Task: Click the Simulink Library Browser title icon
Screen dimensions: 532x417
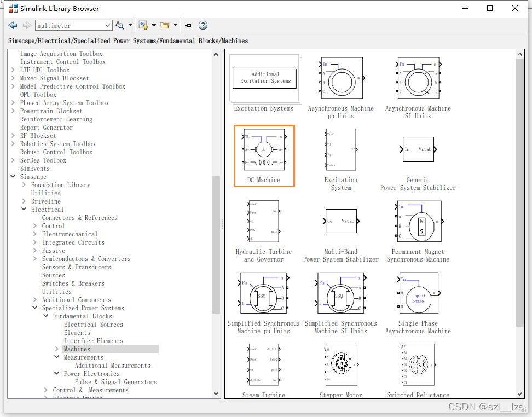Action: pyautogui.click(x=13, y=9)
